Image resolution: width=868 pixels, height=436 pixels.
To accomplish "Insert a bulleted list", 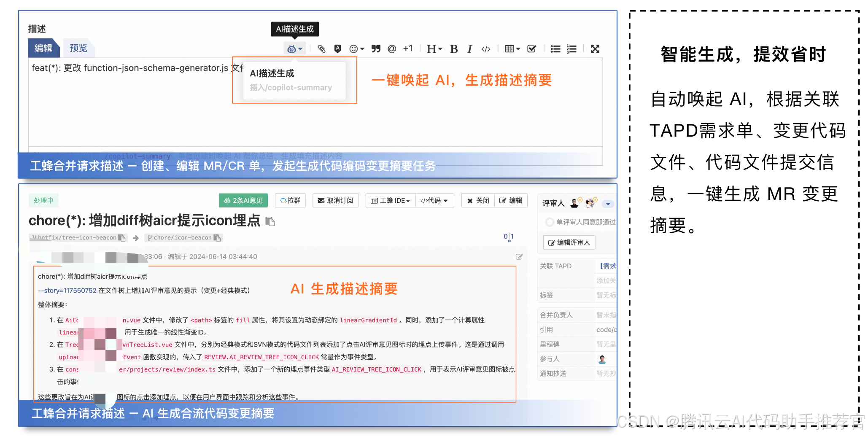I will click(x=555, y=49).
